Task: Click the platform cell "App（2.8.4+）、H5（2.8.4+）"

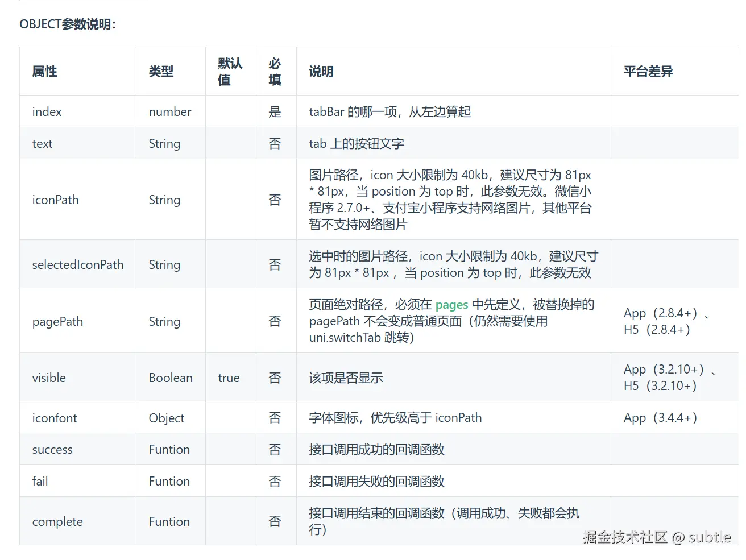Action: (x=666, y=321)
